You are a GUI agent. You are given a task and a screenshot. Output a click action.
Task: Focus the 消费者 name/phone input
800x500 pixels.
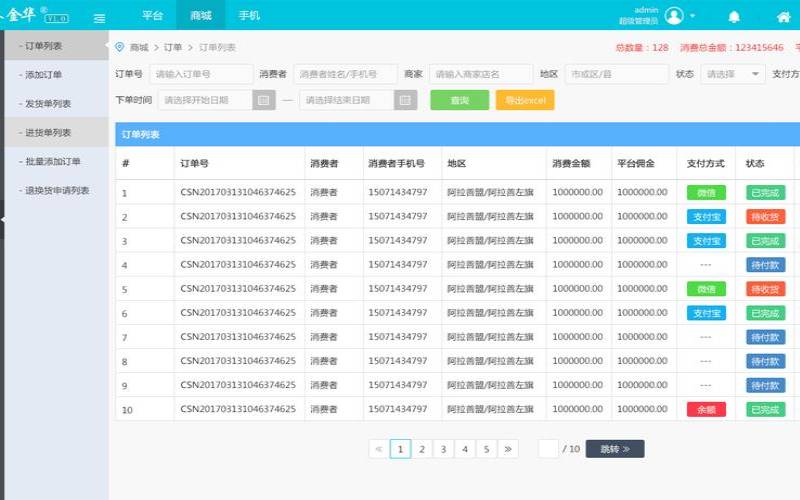pos(345,74)
